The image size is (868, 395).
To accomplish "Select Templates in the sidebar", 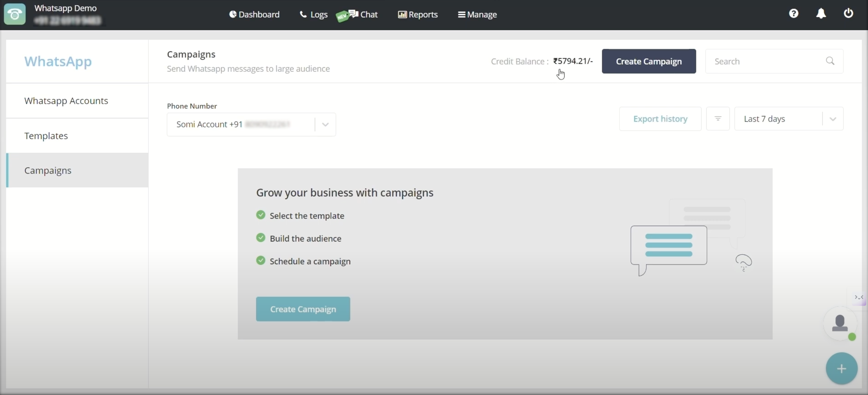I will point(46,136).
